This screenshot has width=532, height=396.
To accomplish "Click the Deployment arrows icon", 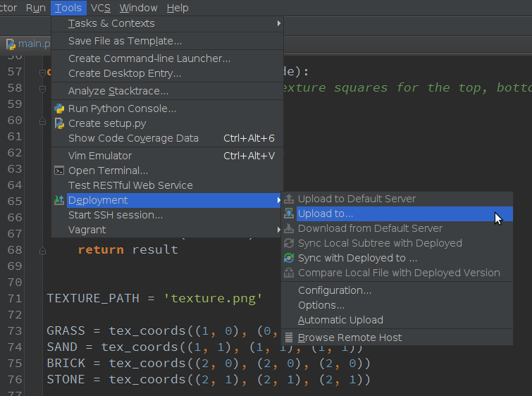I will pos(59,200).
